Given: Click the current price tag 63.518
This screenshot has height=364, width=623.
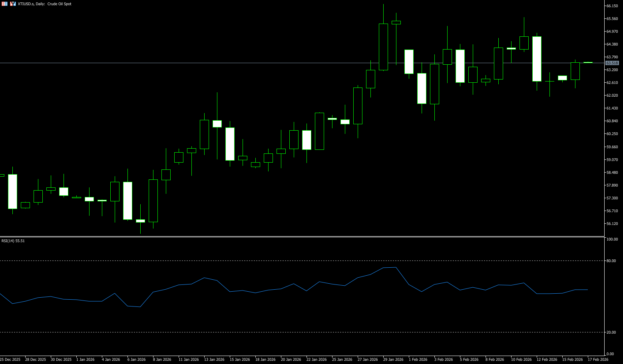Looking at the screenshot, I should pos(612,63).
